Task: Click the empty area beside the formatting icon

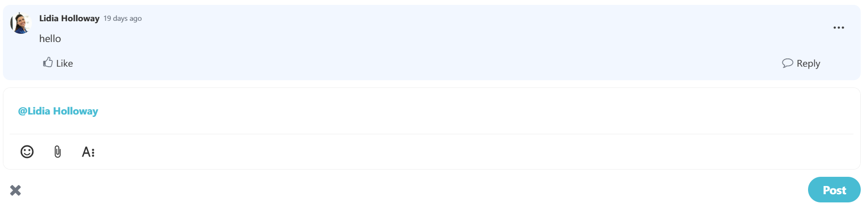Action: 474,152
